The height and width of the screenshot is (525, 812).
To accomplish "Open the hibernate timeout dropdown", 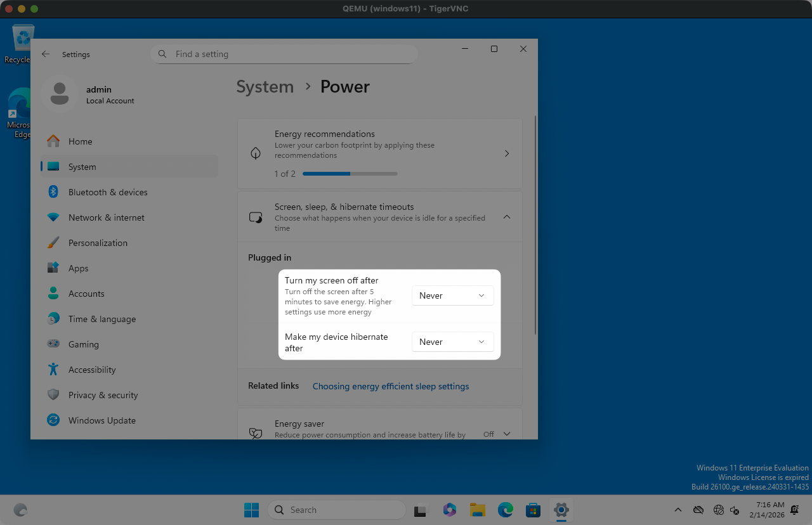I will point(452,342).
